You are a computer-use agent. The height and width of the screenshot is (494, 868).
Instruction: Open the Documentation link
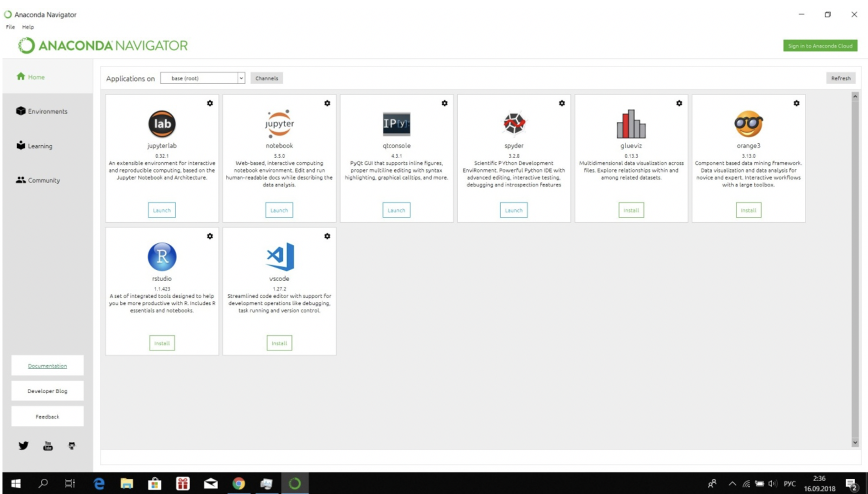(48, 366)
